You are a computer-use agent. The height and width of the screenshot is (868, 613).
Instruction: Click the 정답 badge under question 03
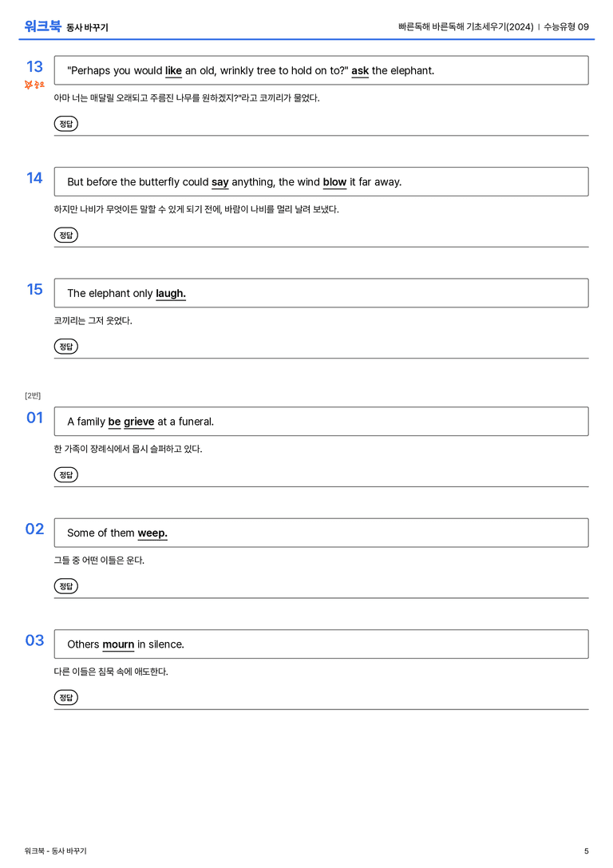tap(65, 697)
